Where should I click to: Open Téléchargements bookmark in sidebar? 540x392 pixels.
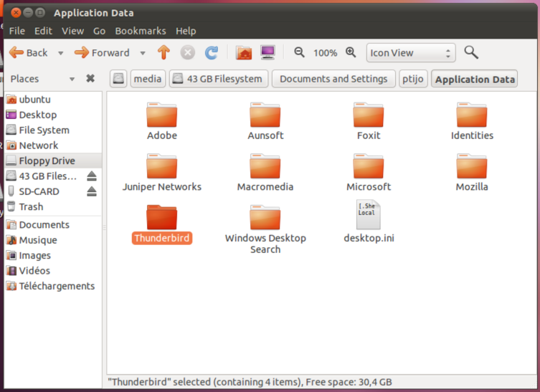[x=53, y=286]
